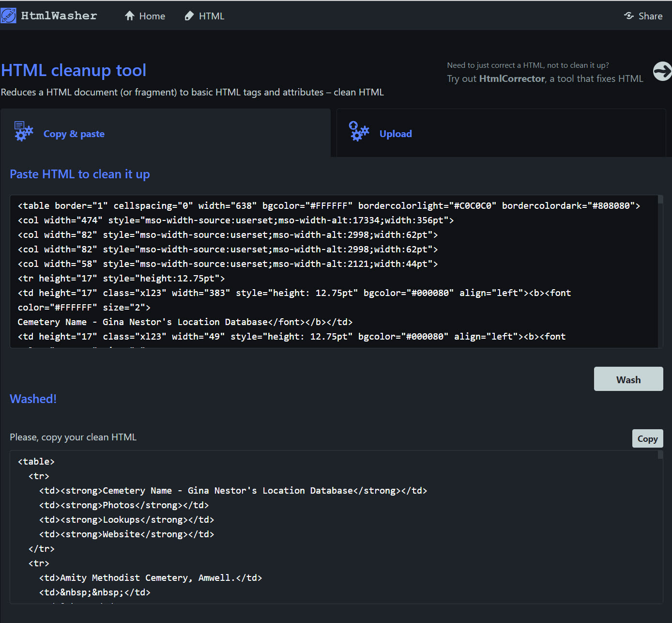Click the Share link text
The height and width of the screenshot is (623, 672).
[x=650, y=16]
